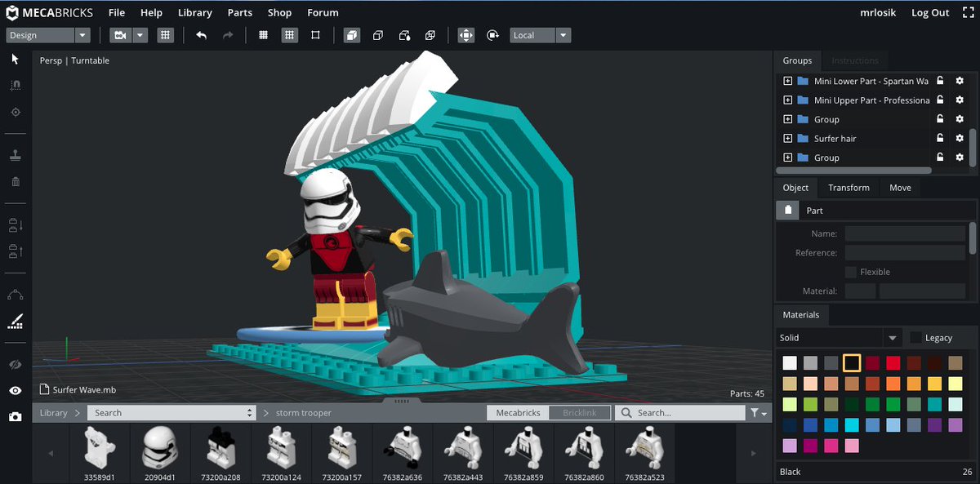Toggle lock on Mini Upper Part group

[940, 100]
